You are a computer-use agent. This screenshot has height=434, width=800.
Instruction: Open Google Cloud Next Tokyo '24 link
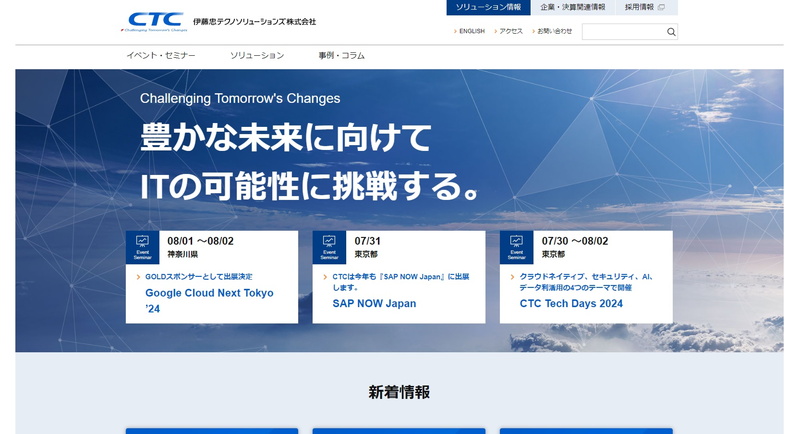(x=209, y=301)
